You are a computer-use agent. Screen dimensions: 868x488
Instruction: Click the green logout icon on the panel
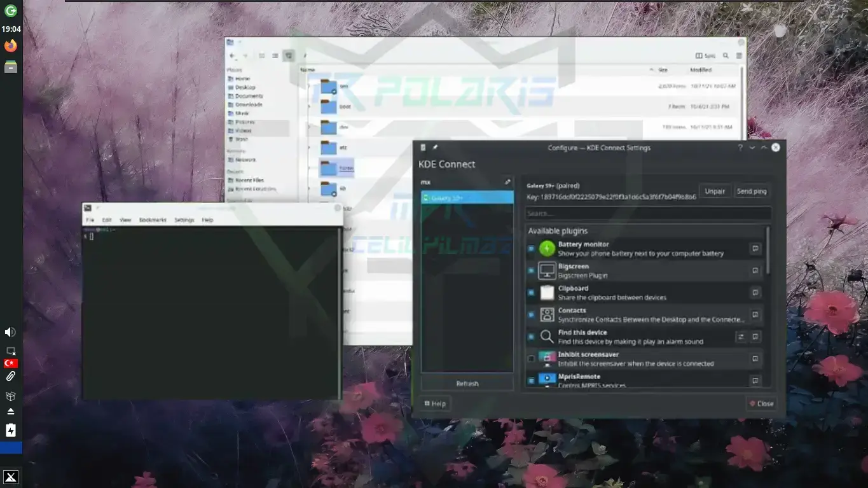[11, 11]
